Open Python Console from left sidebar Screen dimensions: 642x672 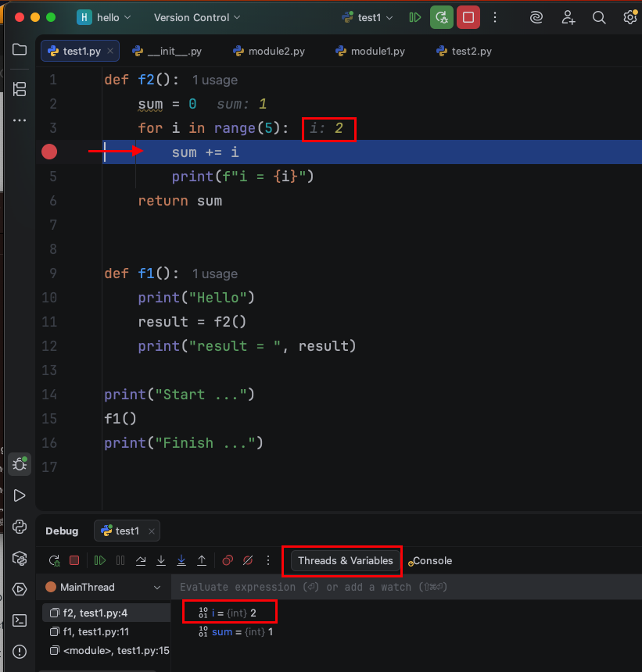tap(20, 526)
